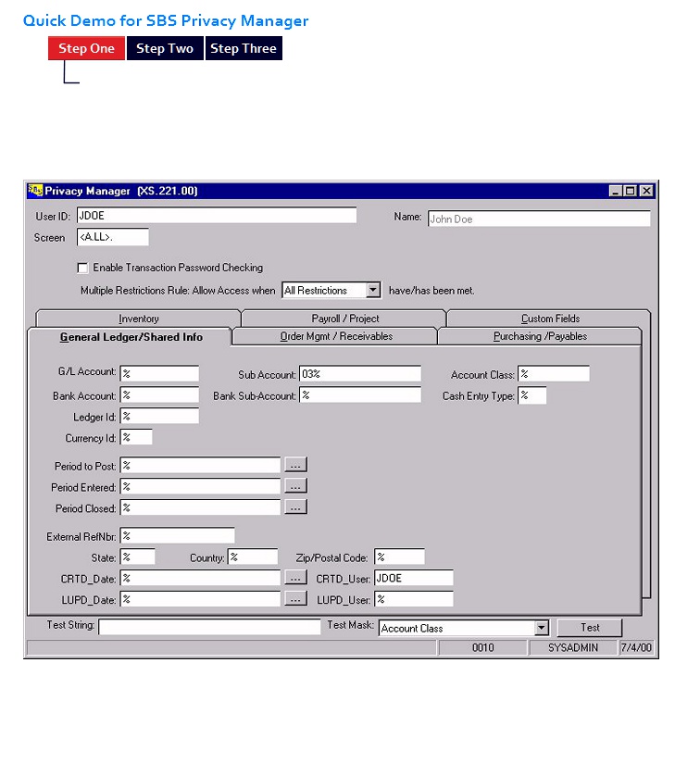Viewport: 700px width, 763px height.
Task: Click the Period Closed ellipsis button
Action: (x=295, y=507)
